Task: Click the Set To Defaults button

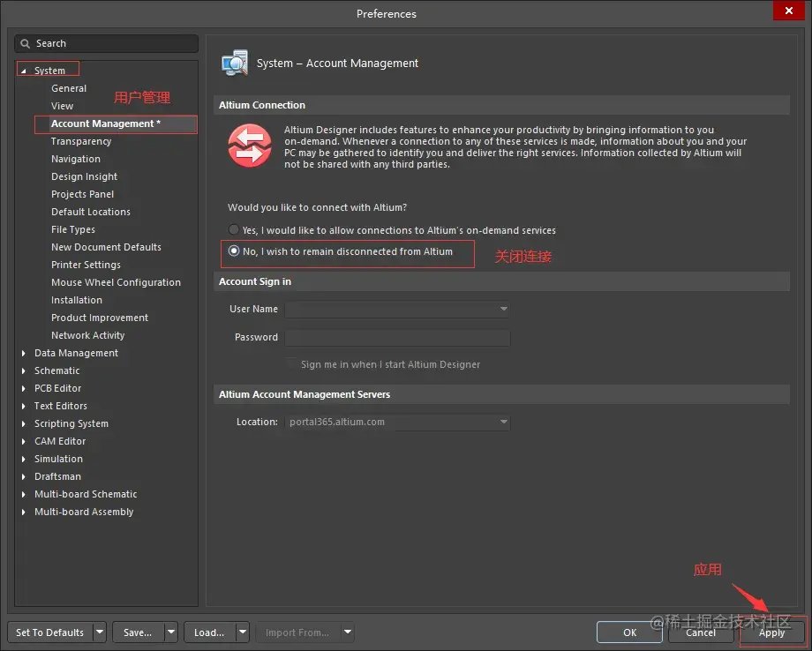Action: pyautogui.click(x=50, y=632)
